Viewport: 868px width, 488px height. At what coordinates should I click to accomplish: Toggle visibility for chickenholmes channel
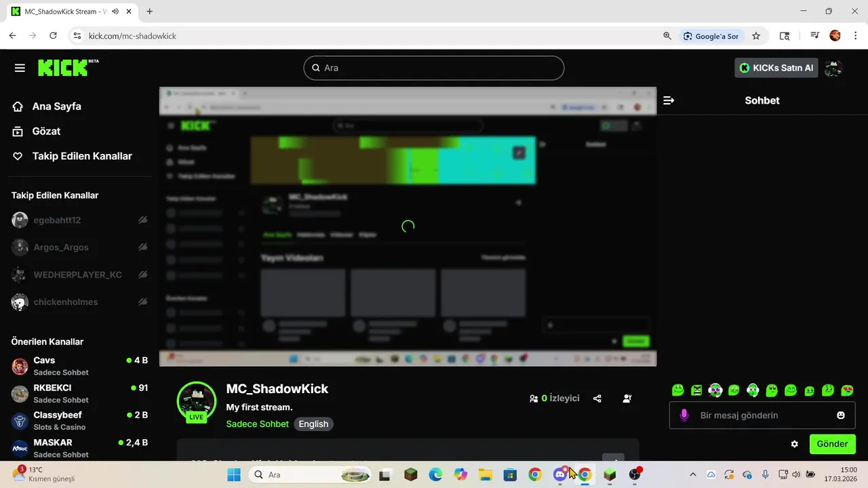pyautogui.click(x=142, y=302)
